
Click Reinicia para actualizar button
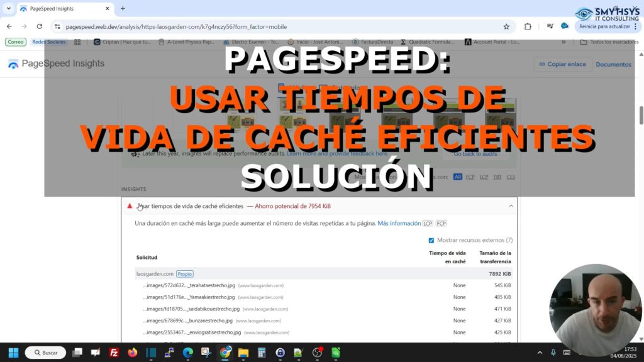pos(604,26)
